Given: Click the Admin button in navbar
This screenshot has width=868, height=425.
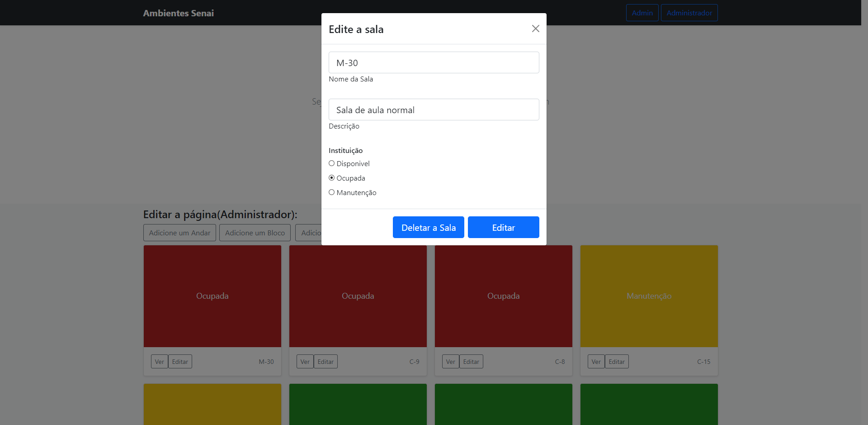Looking at the screenshot, I should click(642, 13).
